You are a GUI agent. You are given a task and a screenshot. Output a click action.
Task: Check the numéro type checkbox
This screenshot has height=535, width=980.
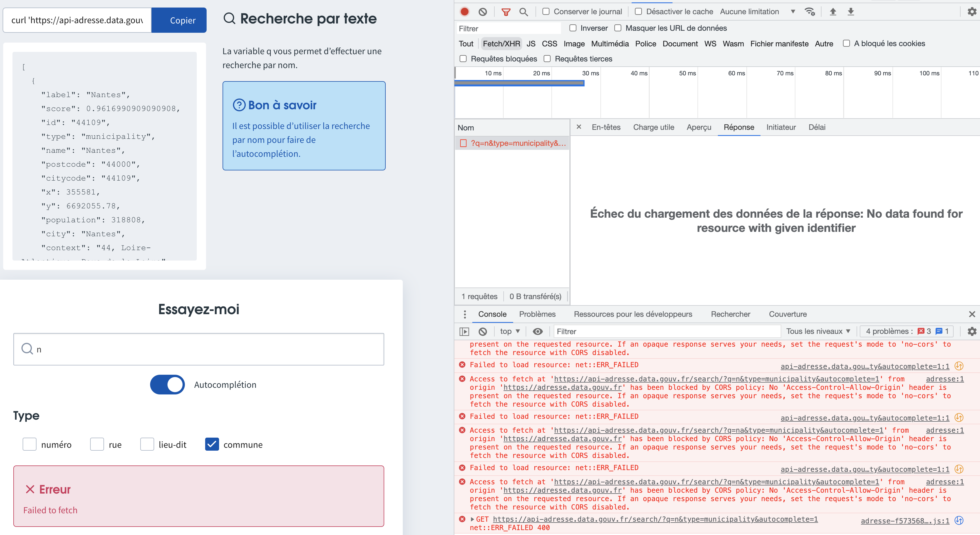pyautogui.click(x=29, y=444)
